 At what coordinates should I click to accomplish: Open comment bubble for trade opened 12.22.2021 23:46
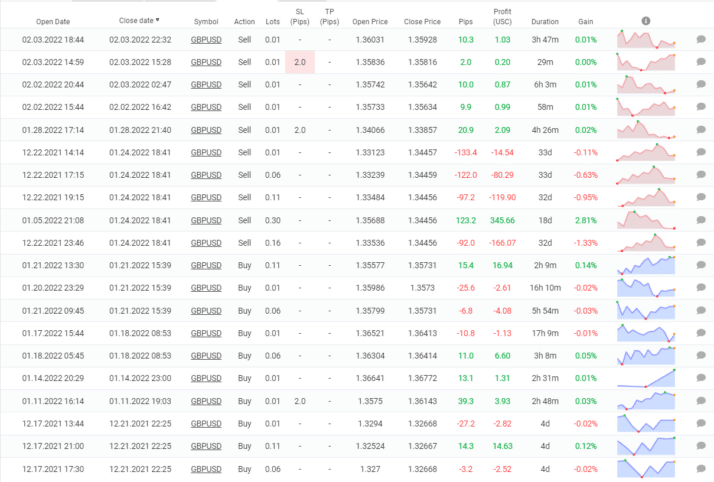(701, 243)
